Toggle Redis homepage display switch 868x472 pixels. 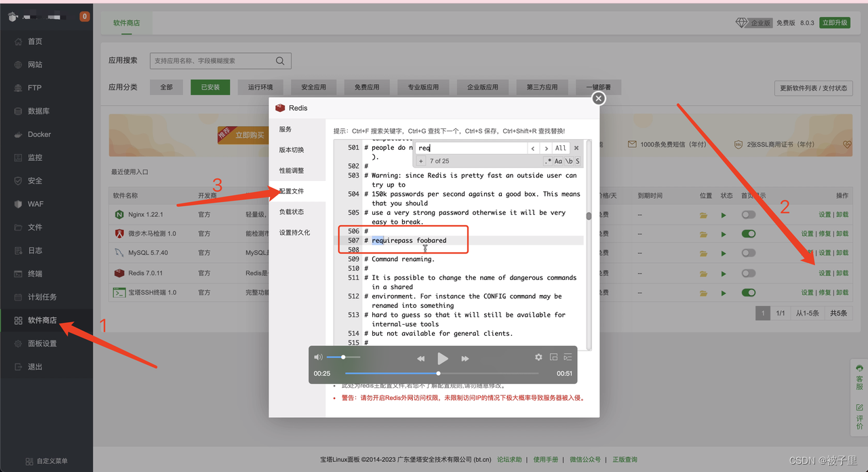[749, 273]
